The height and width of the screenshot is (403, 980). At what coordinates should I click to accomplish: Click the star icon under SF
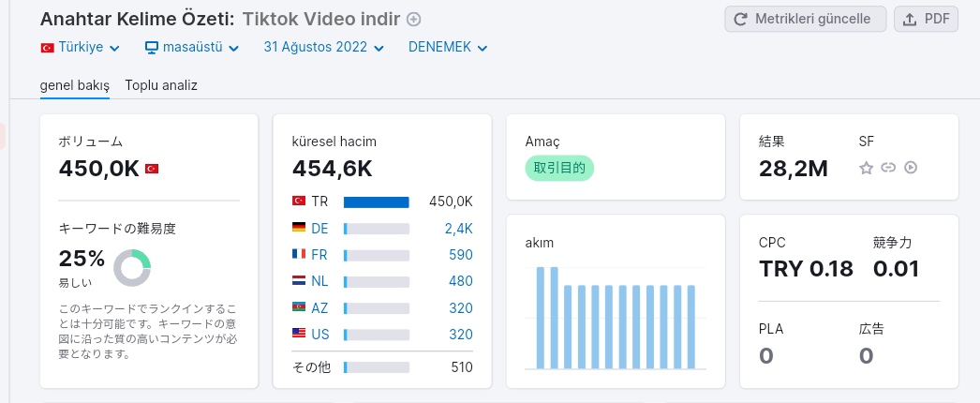click(866, 168)
